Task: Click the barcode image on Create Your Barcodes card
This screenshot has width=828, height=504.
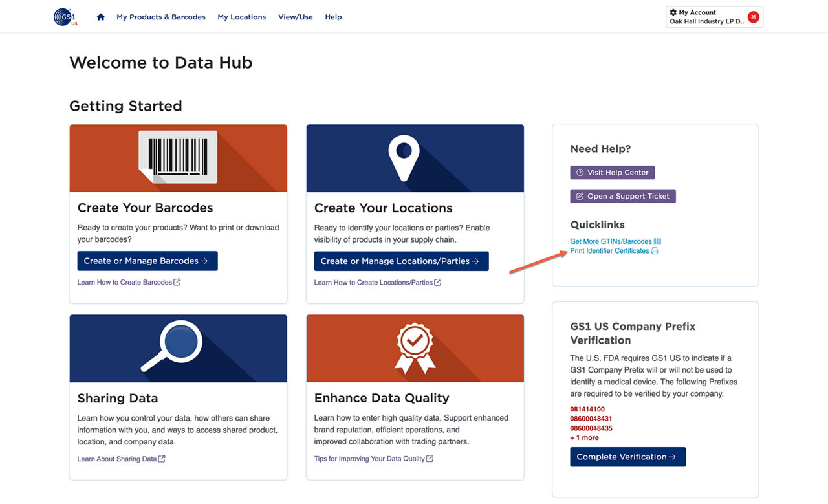Action: (178, 157)
